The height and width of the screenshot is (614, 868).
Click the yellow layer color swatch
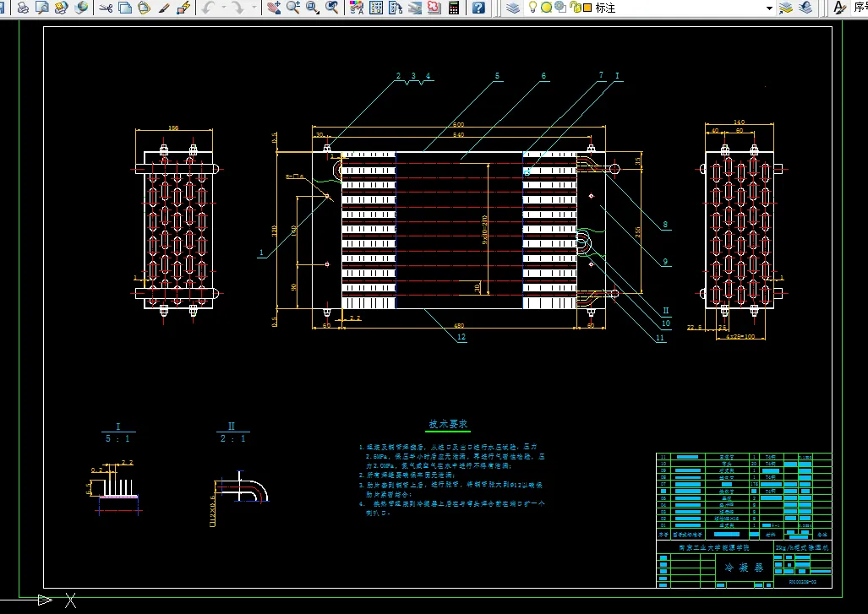[x=587, y=8]
